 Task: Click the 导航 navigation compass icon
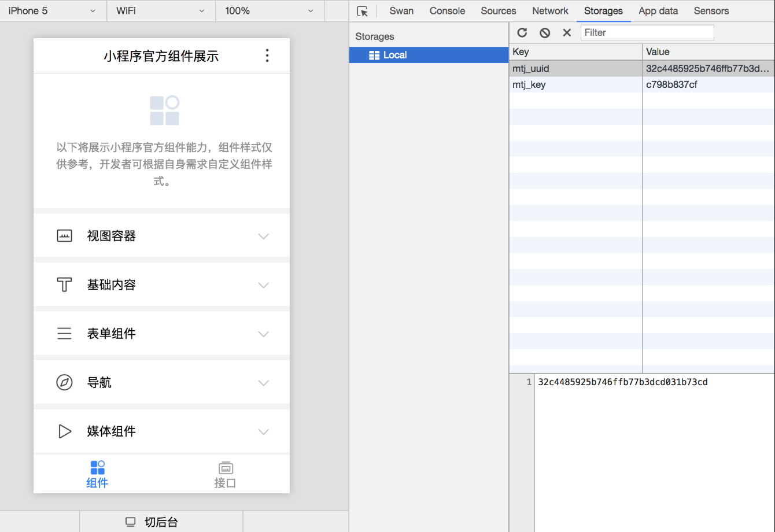(x=64, y=382)
